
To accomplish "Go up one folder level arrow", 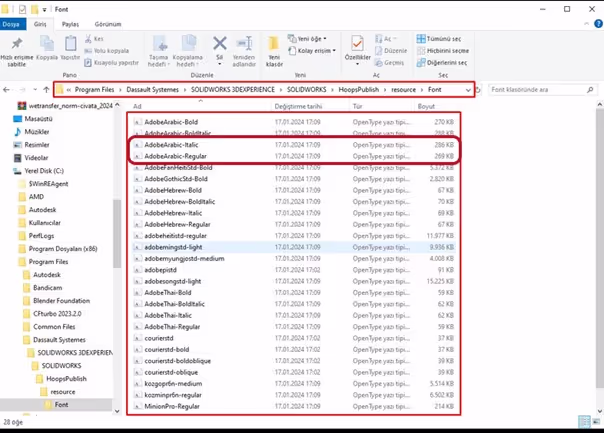I will pyautogui.click(x=46, y=90).
